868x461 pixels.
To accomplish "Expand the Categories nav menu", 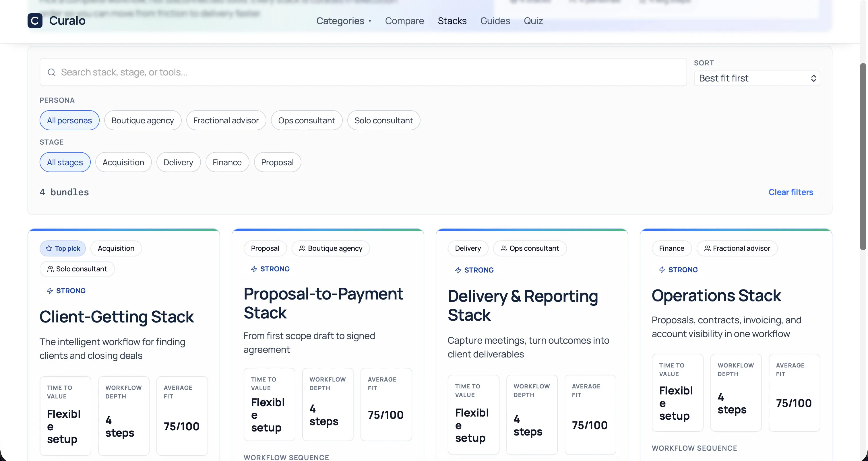I will [344, 21].
